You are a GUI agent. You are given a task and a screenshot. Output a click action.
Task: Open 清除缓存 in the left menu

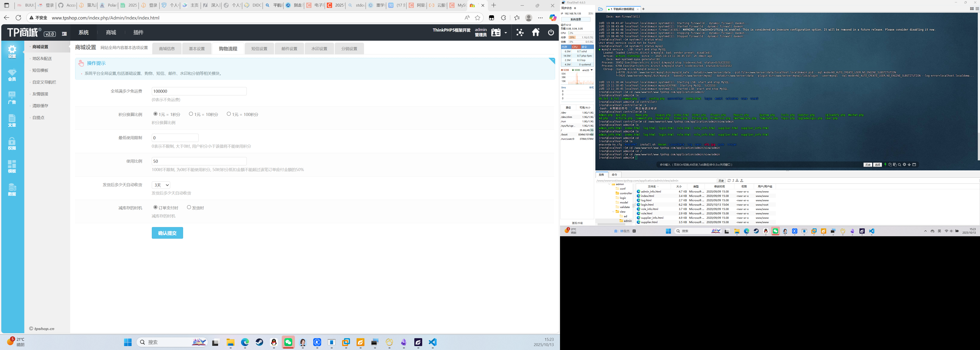[x=40, y=106]
